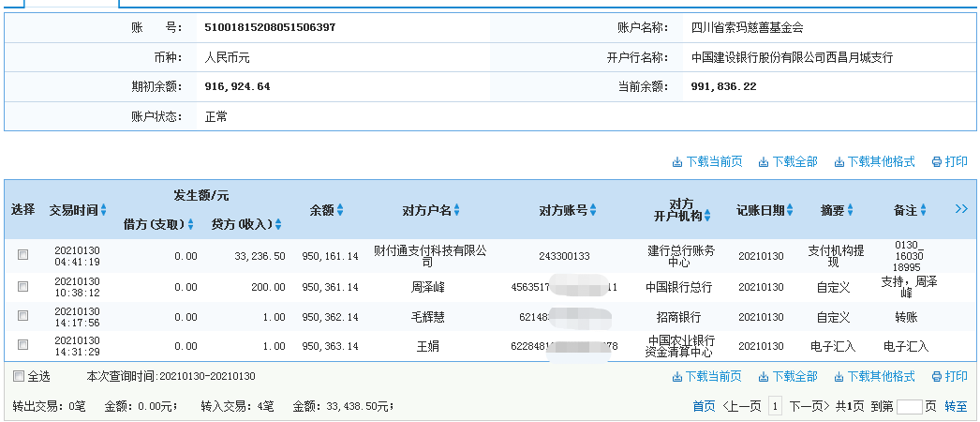Viewport: 980px width, 422px height.
Task: Click the bottom 下载全部 download icon
Action: (764, 377)
